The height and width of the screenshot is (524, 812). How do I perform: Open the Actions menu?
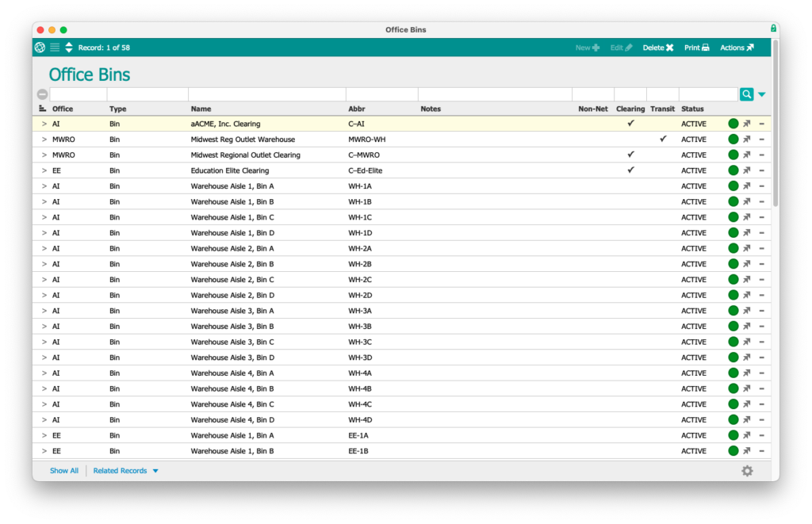point(736,47)
